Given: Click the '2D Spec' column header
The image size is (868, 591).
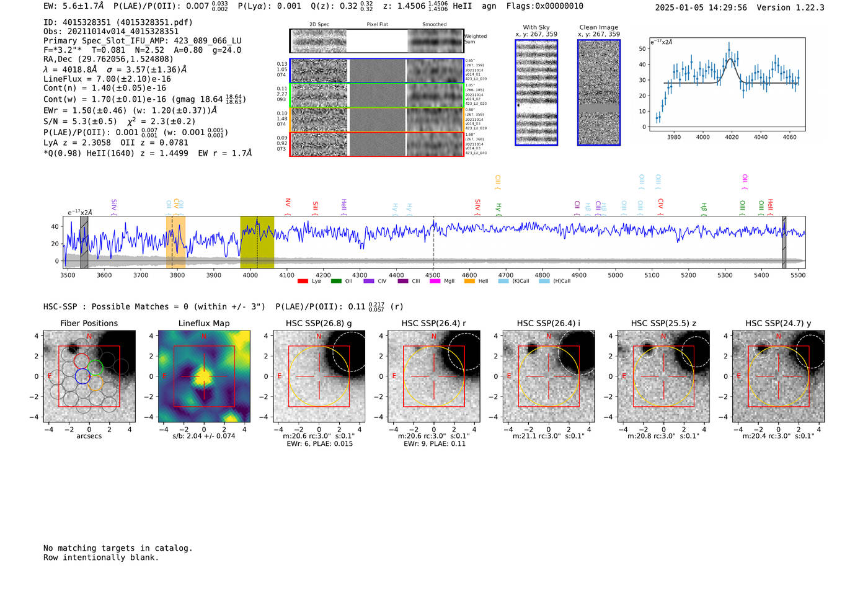Looking at the screenshot, I should tap(319, 25).
